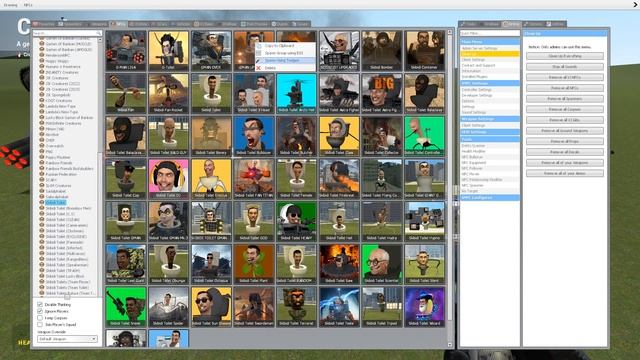Select the G-Toilet NPC icon
Image resolution: width=640 pixels, height=360 pixels.
pos(169,51)
